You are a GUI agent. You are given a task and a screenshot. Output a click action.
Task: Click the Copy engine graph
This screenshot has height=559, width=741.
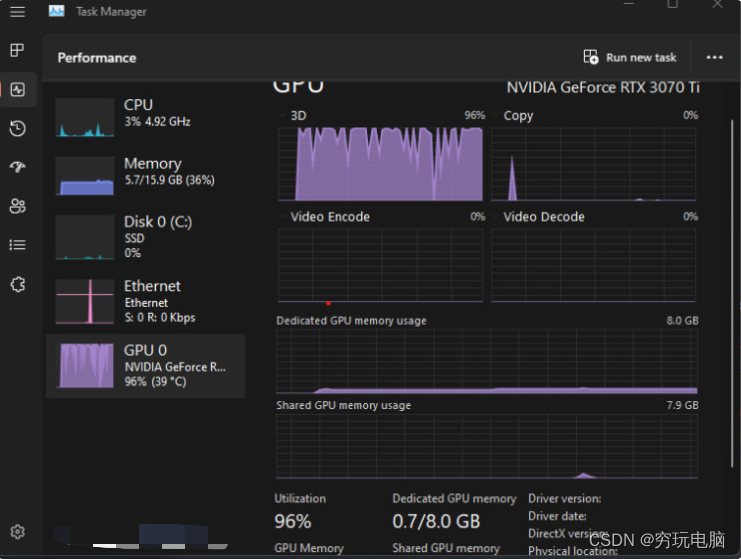point(594,163)
